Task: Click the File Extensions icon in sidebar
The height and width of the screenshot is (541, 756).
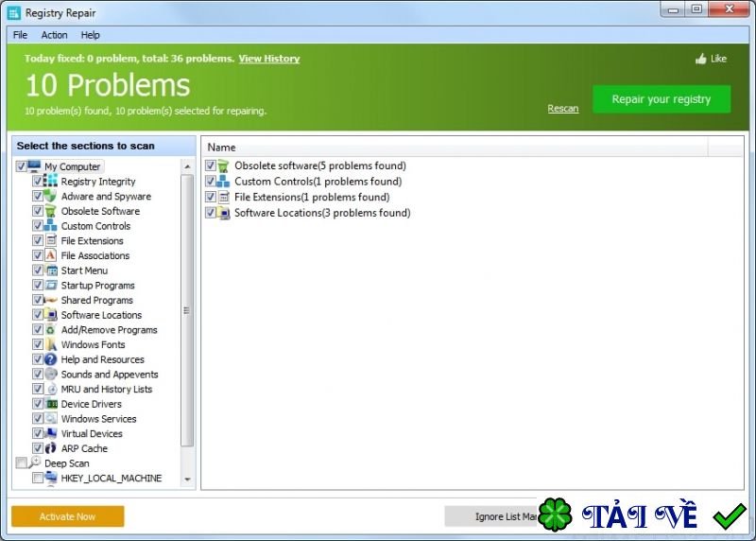Action: [x=51, y=240]
